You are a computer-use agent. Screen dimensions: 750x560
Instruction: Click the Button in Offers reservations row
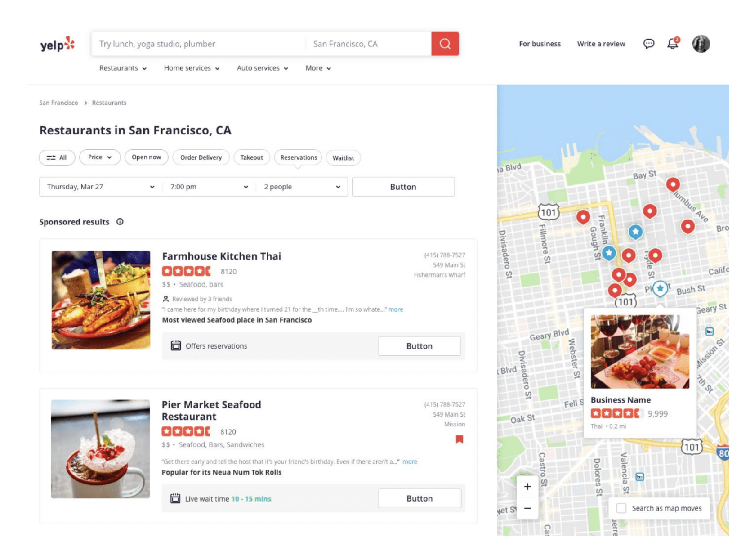[x=419, y=346]
